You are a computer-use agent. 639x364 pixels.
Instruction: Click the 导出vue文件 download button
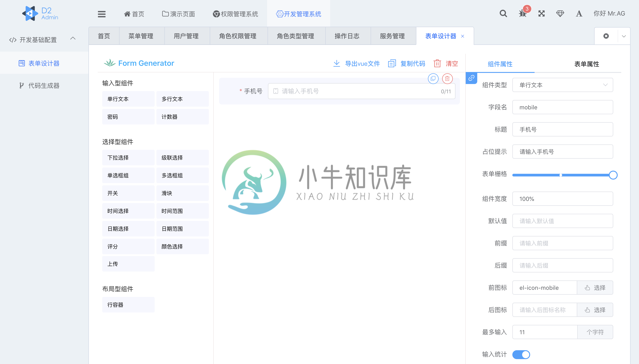(x=357, y=64)
